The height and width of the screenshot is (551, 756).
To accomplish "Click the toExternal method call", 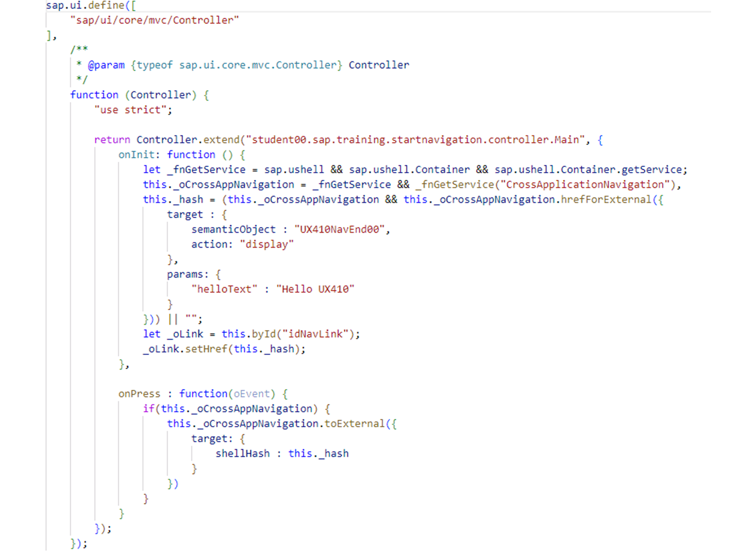I will point(354,424).
